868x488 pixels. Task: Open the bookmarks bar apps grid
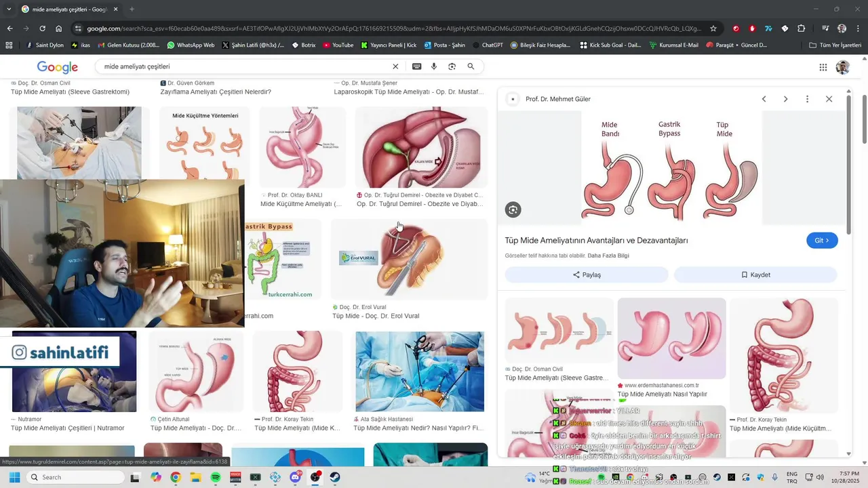tap(9, 45)
